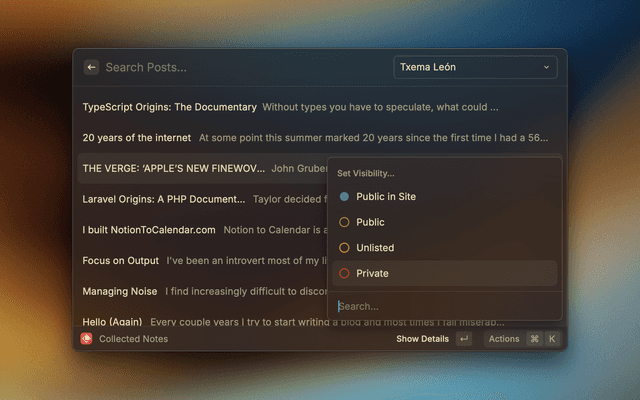640x400 pixels.
Task: Select the Managing Noise post
Action: 119,292
